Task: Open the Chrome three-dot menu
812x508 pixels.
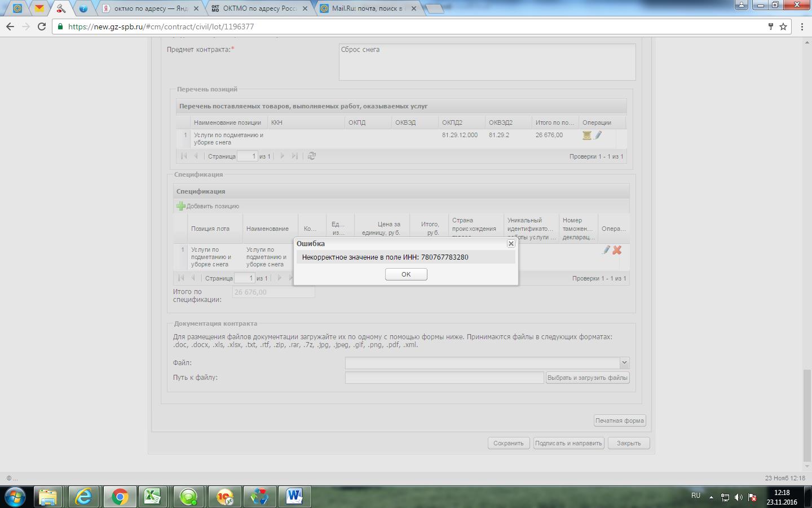Action: (x=802, y=27)
